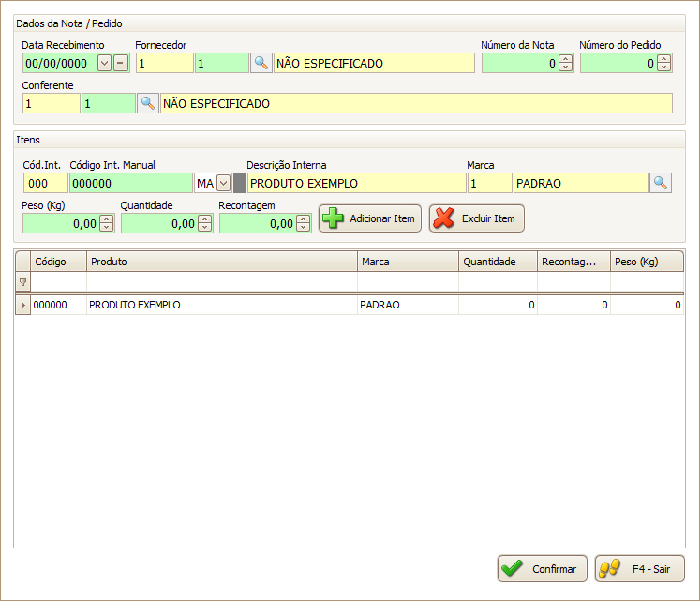The width and height of the screenshot is (700, 601).
Task: Click the Fornecedor search magnifier icon
Action: coord(261,63)
